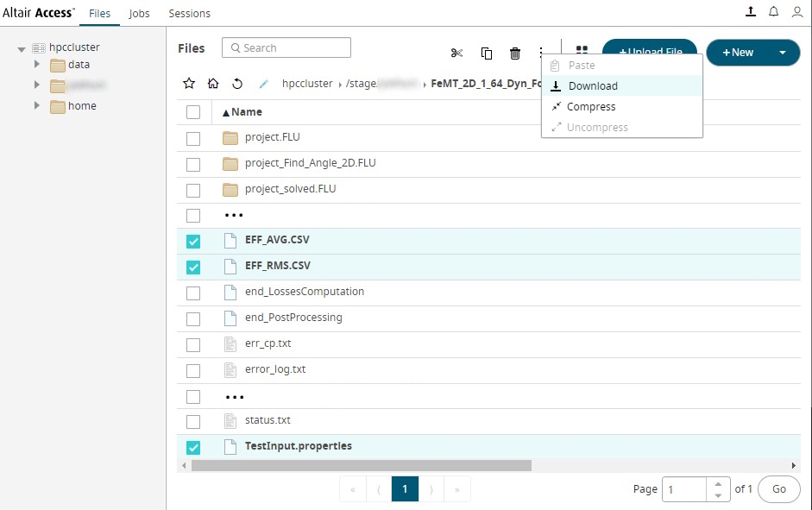The width and height of the screenshot is (812, 510).
Task: Expand the data folder tree node
Action: (x=37, y=64)
